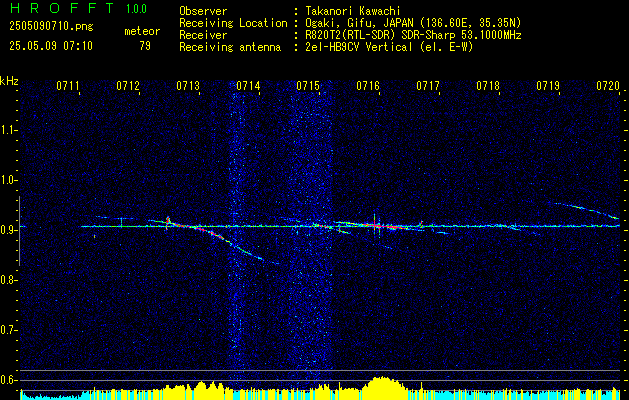Click the Receiving Location label
Image resolution: width=629 pixels, height=400 pixels.
[233, 23]
